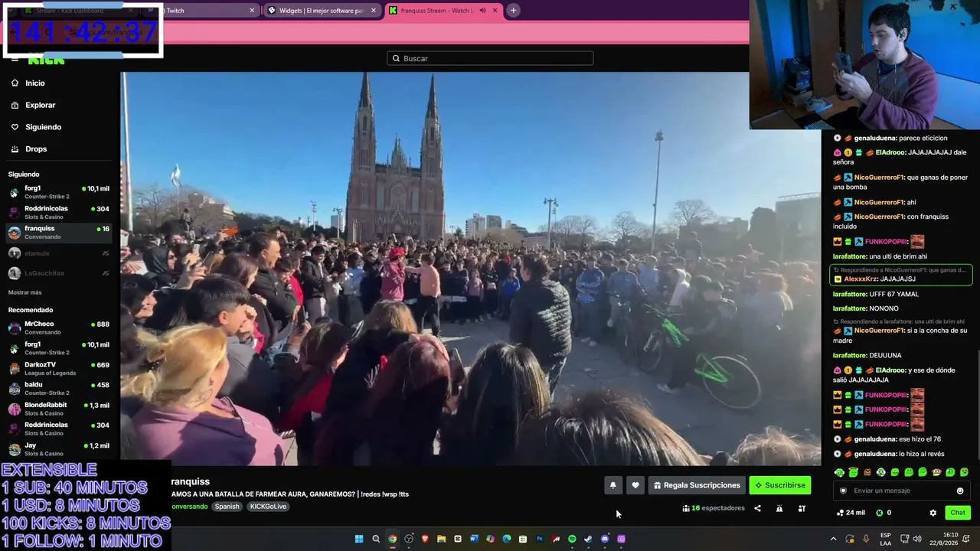Open the 24 mil channel points balance

[851, 513]
